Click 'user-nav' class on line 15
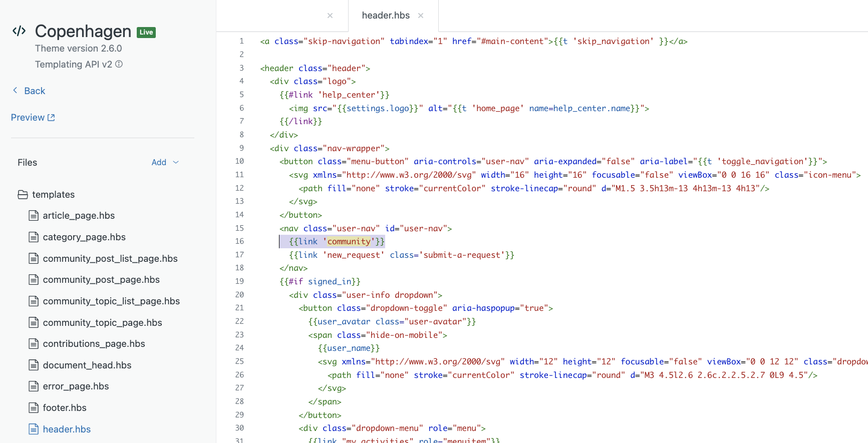Image resolution: width=868 pixels, height=443 pixels. [356, 229]
